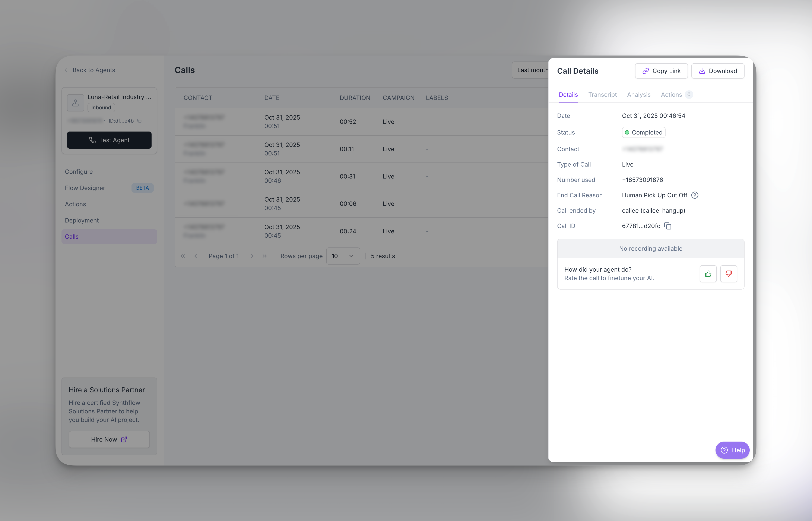Screen dimensions: 812x521
Task: Click the End Call Reason help icon
Action: (695, 195)
